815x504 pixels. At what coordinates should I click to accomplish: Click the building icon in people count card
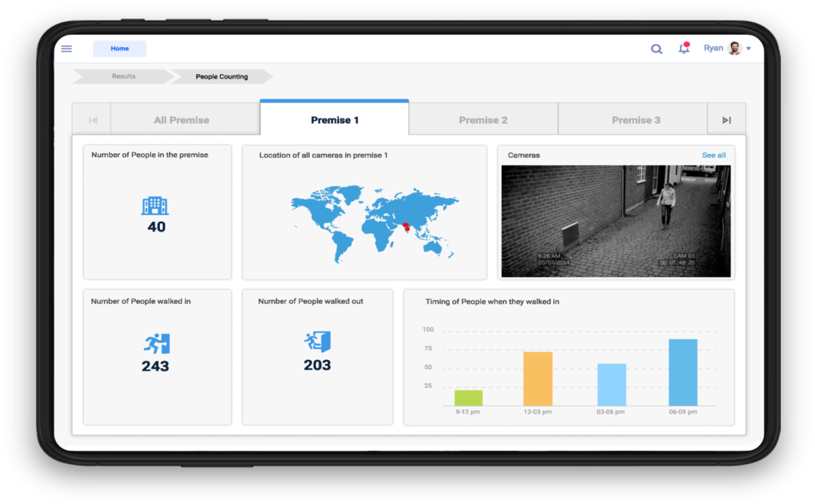(155, 206)
